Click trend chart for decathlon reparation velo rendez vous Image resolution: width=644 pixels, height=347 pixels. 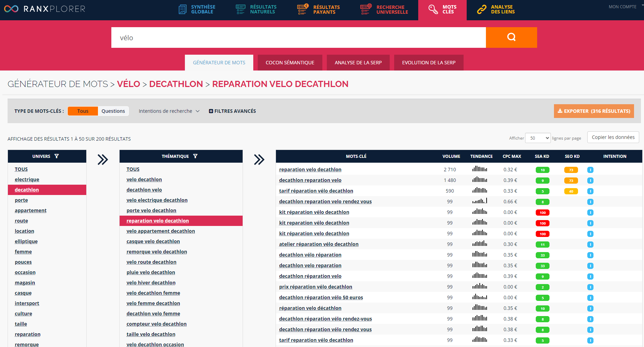click(480, 201)
